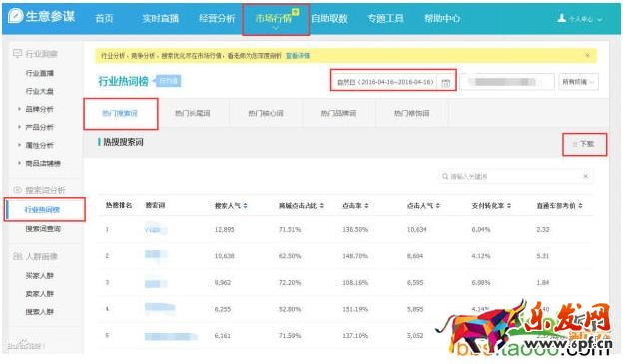Sort by 搜索人气 column arrows
This screenshot has width=623, height=364.
click(246, 206)
